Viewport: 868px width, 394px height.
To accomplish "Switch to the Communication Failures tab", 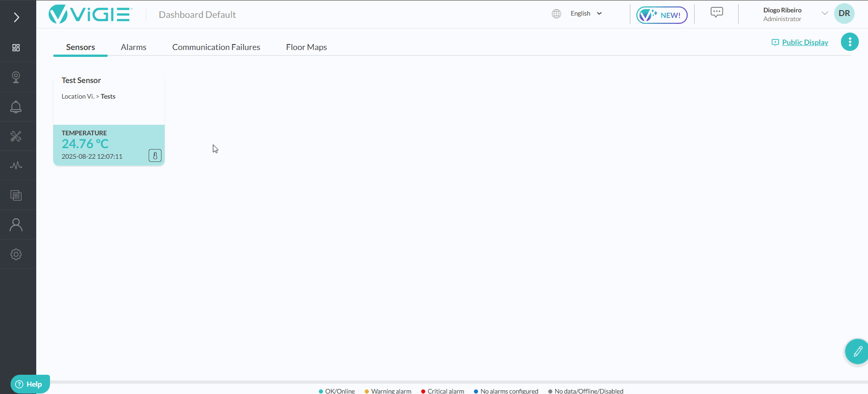I will click(x=216, y=47).
